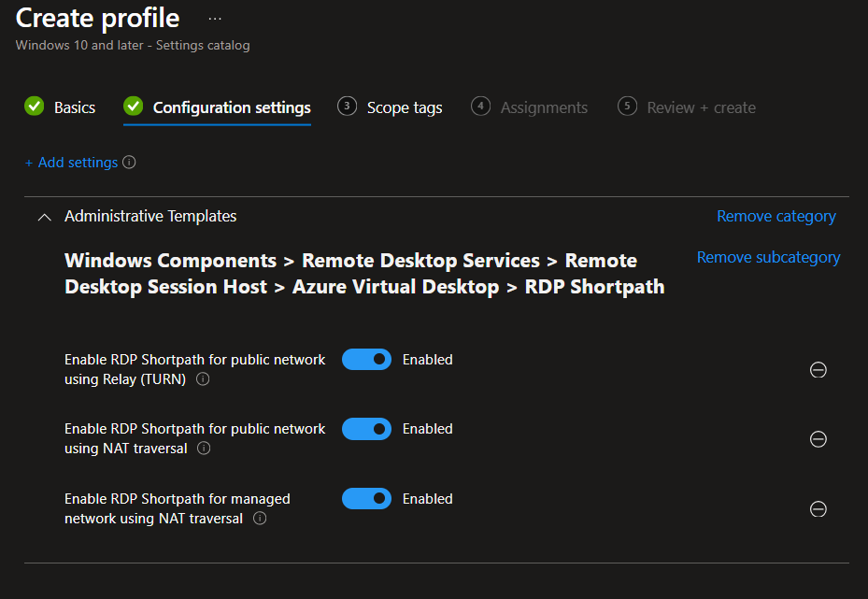Click Remove subcategory link
Viewport: 868px width, 599px height.
tap(768, 258)
